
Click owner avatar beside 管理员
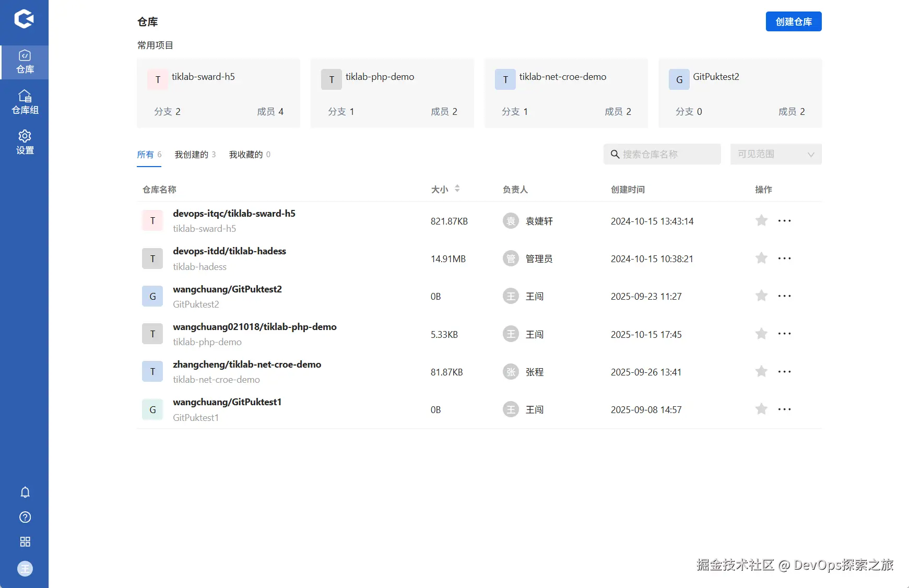pyautogui.click(x=511, y=258)
